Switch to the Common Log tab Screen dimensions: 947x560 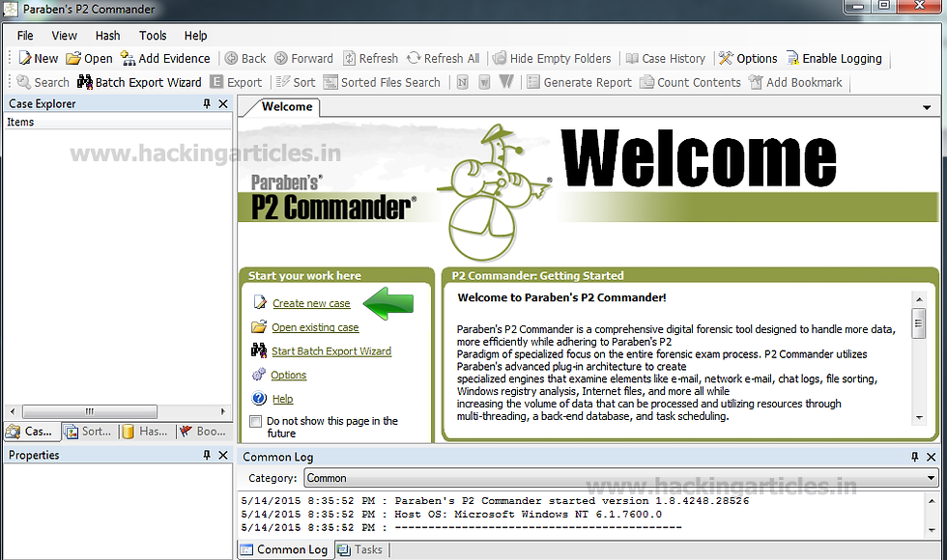click(284, 549)
